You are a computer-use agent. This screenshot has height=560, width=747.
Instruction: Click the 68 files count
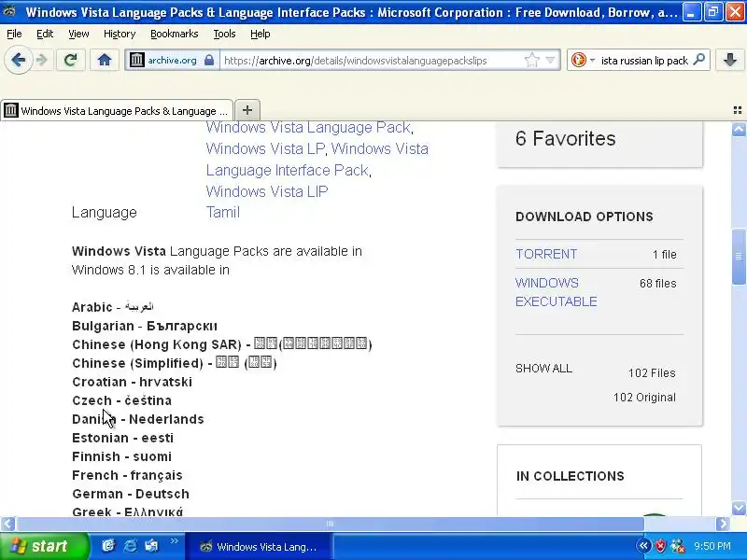658,284
